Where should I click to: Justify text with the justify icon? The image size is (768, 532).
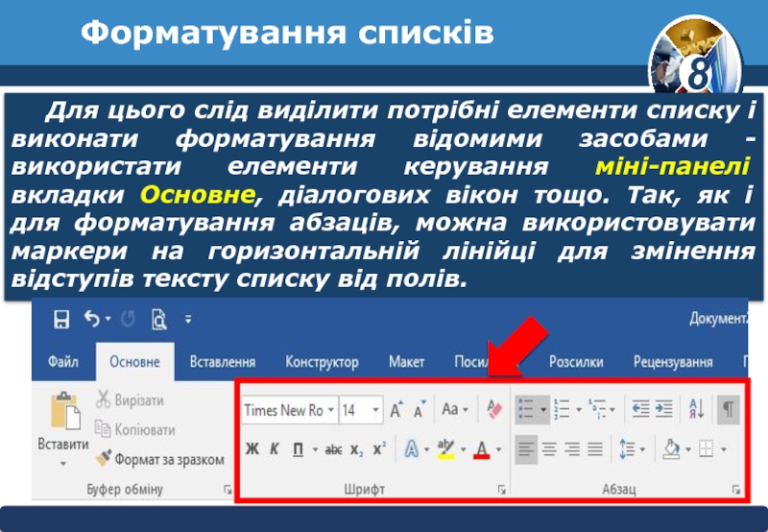(x=595, y=448)
